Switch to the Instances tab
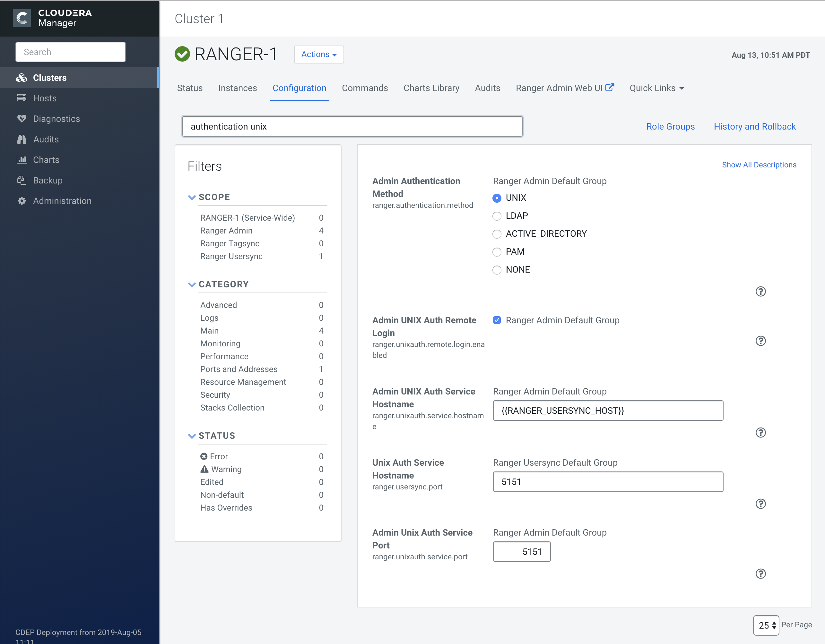Screen dimensions: 825x644 (x=237, y=88)
